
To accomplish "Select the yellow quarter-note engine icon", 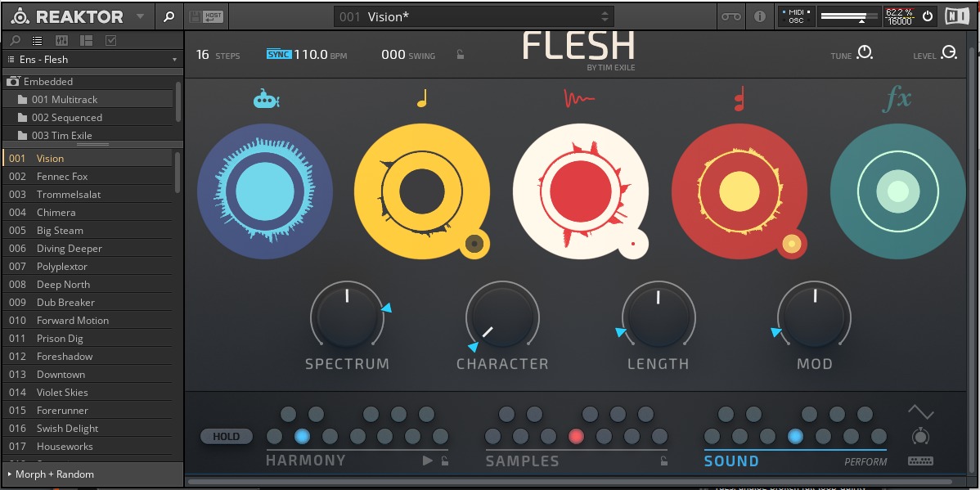I will point(422,98).
